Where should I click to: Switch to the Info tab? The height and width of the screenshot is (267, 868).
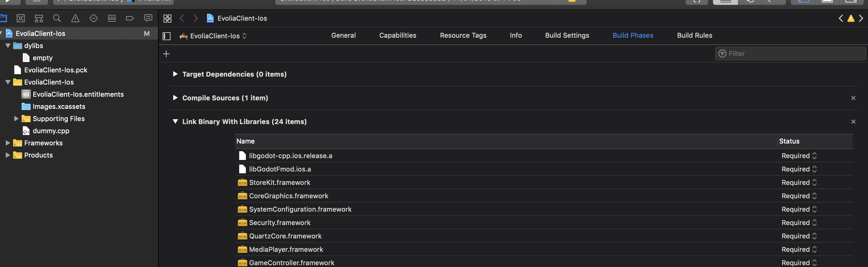pyautogui.click(x=515, y=35)
